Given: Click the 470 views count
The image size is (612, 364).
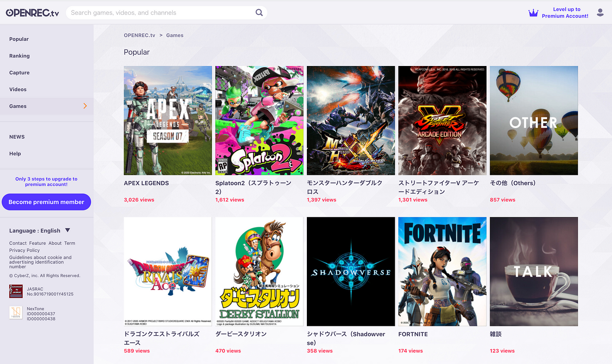Looking at the screenshot, I should [x=228, y=351].
